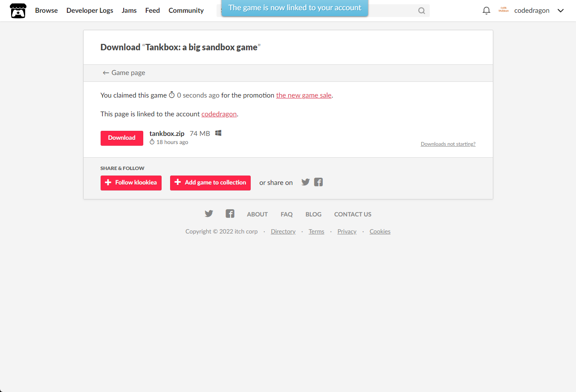Click the clock icon beside '0 seconds ago'

click(x=172, y=95)
